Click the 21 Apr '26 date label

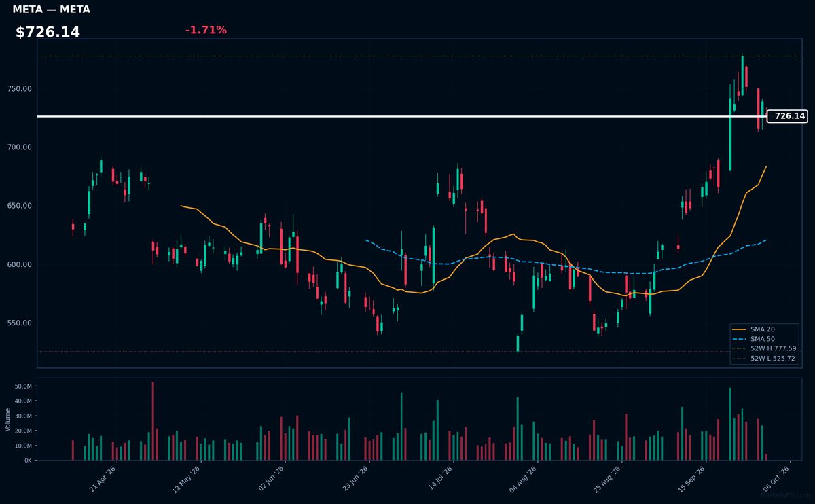click(103, 478)
